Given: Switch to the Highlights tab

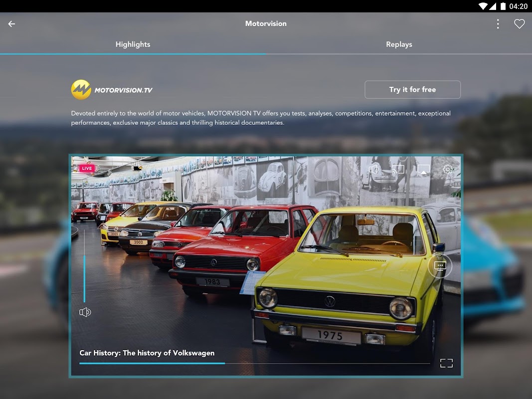Looking at the screenshot, I should point(133,44).
